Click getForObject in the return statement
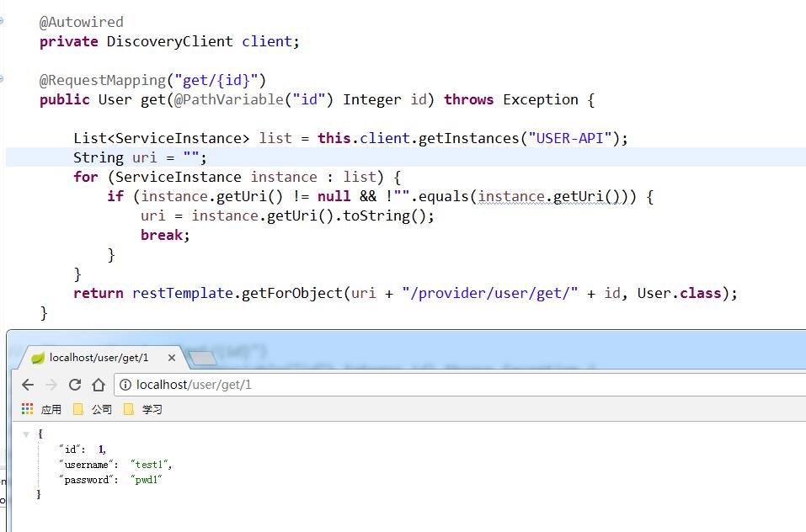 [292, 293]
